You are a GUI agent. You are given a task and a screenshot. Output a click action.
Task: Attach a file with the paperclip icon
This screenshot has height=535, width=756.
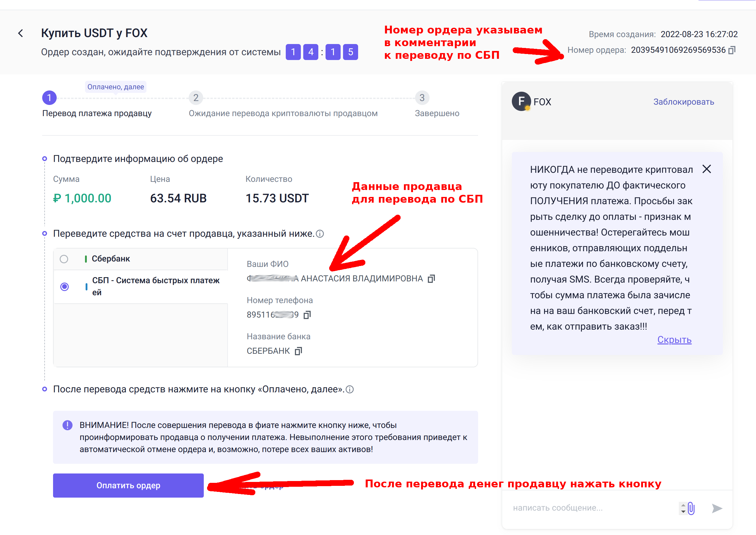(691, 508)
